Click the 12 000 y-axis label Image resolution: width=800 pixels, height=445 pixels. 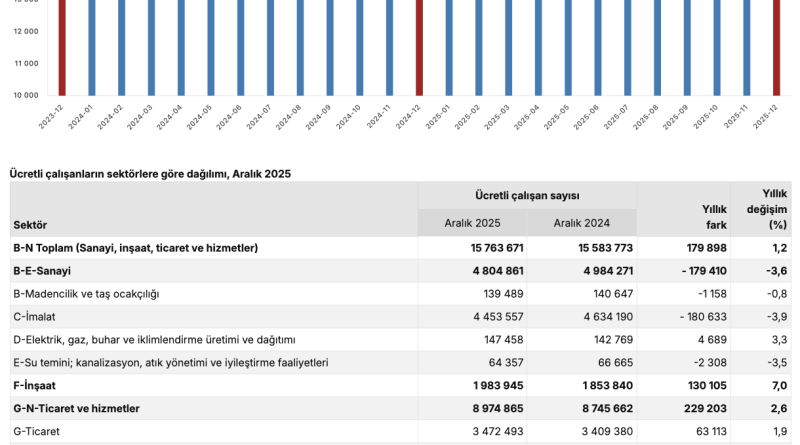coord(25,31)
